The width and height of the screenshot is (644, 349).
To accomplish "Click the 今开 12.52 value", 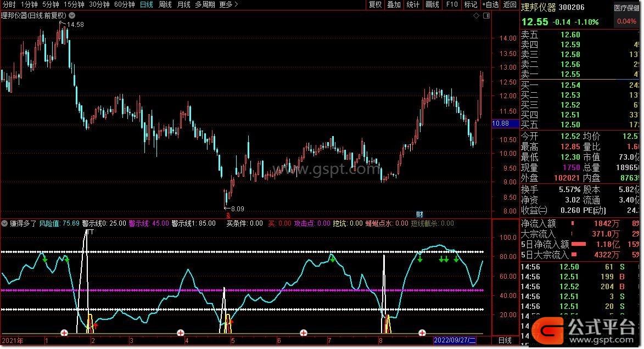I will point(570,136).
